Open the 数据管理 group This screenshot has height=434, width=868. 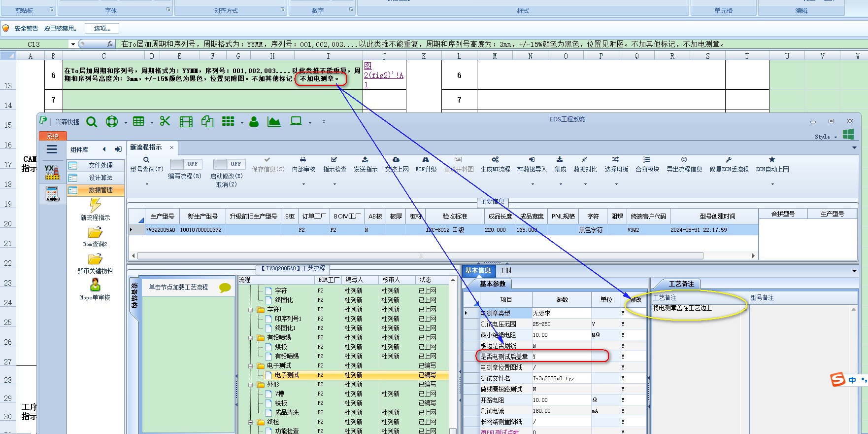click(96, 190)
